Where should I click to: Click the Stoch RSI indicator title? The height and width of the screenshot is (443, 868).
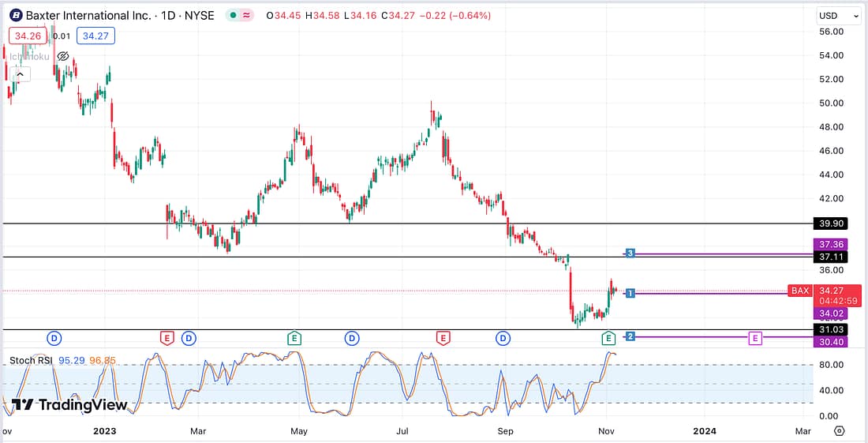pos(31,360)
